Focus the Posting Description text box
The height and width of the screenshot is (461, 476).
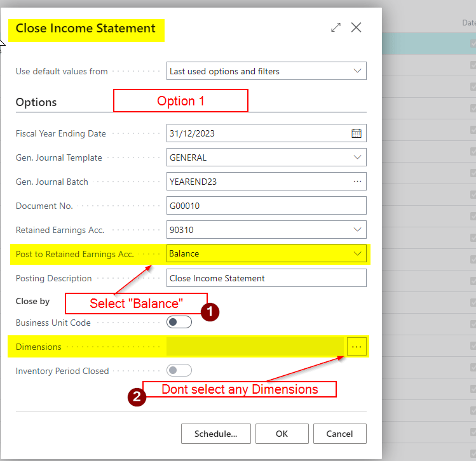[x=266, y=278]
